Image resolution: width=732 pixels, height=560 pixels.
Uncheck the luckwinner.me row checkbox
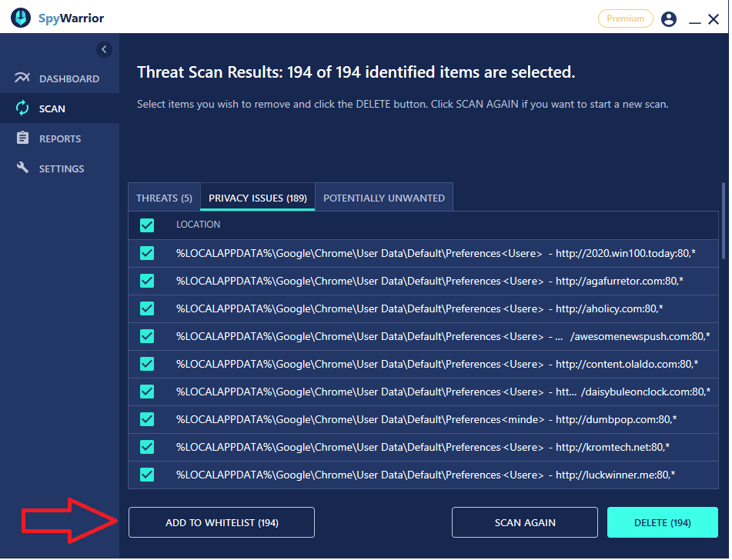tap(147, 475)
